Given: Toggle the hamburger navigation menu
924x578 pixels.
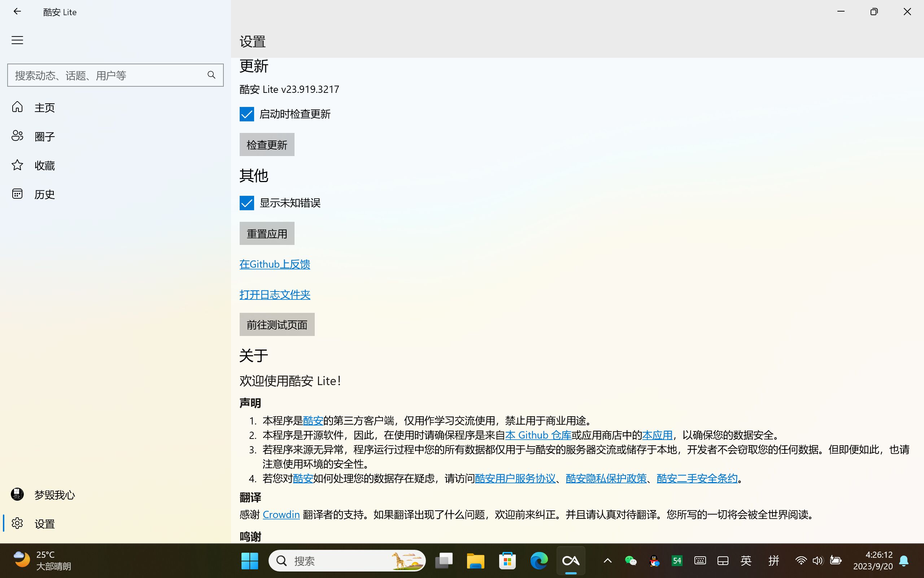Looking at the screenshot, I should pyautogui.click(x=17, y=40).
